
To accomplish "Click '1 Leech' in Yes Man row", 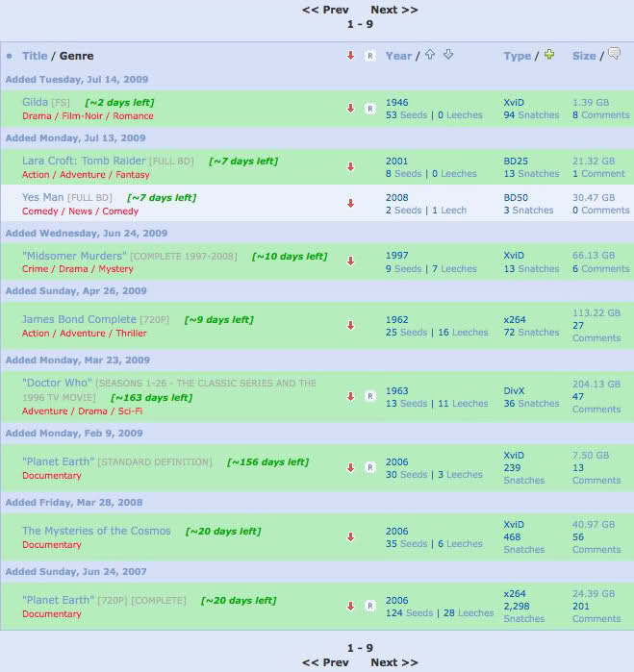I will 449,210.
